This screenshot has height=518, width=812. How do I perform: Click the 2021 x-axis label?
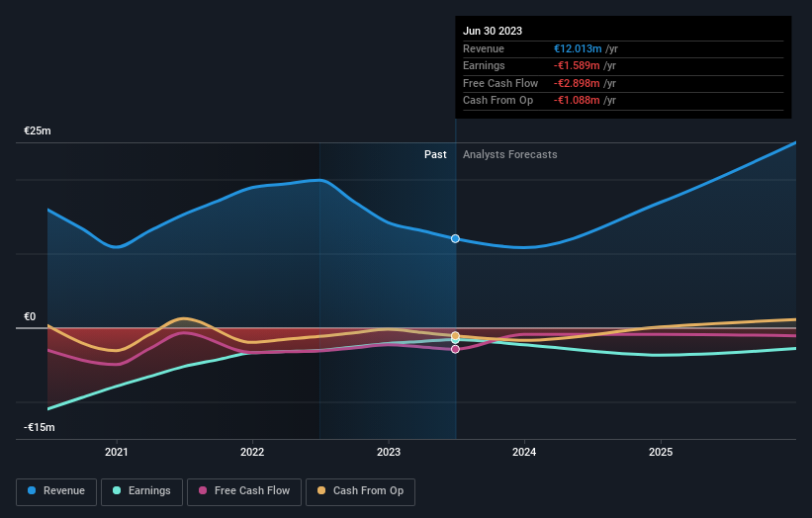coord(117,453)
